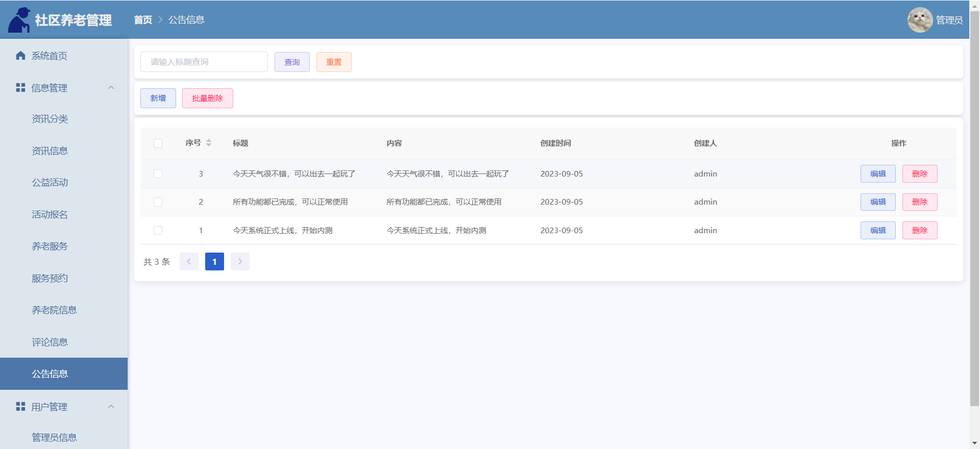Image resolution: width=980 pixels, height=449 pixels.
Task: Click the 内容 column header
Action: (394, 143)
